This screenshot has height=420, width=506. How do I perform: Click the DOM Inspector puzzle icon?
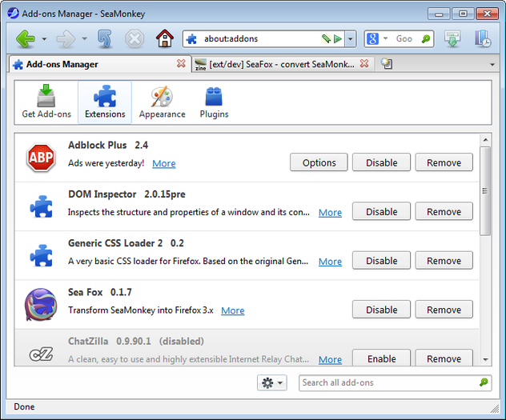42,206
